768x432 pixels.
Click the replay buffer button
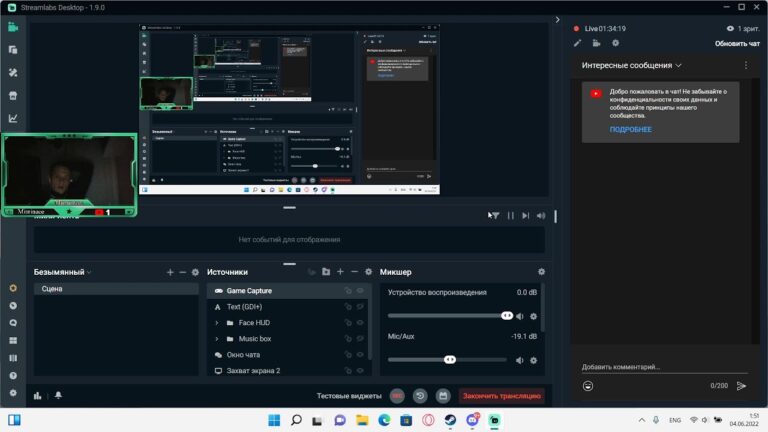pos(420,396)
